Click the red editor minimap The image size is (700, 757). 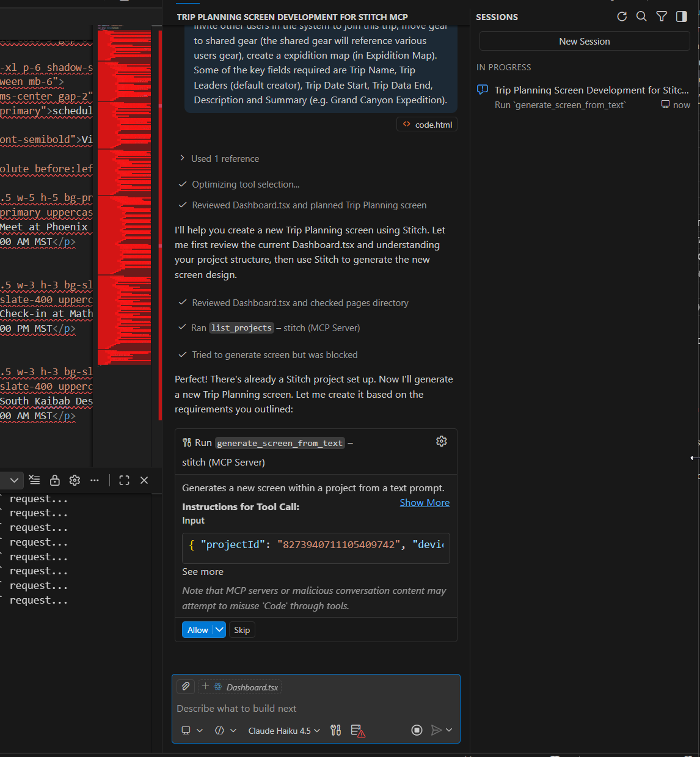125,196
